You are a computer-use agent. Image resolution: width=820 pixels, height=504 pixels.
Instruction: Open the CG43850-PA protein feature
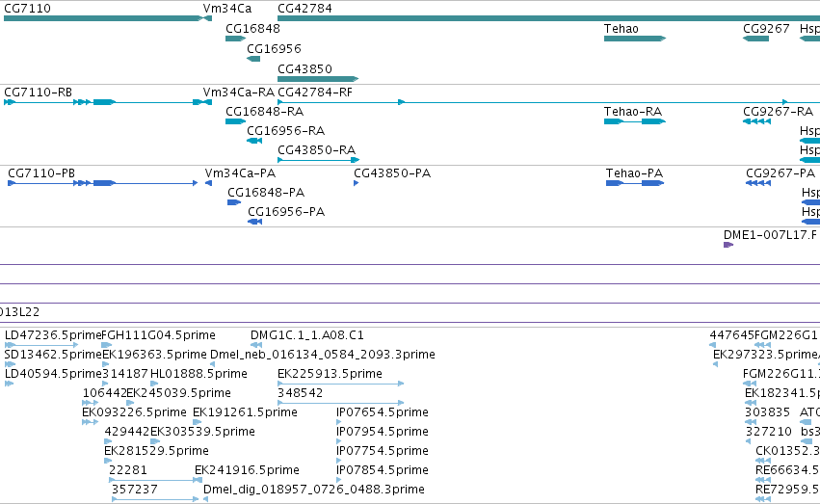coord(392,173)
